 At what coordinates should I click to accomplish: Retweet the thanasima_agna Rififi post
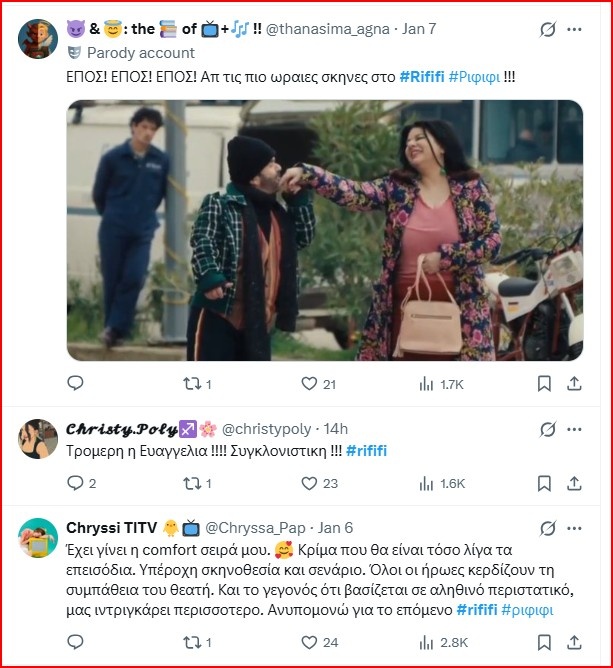(190, 384)
